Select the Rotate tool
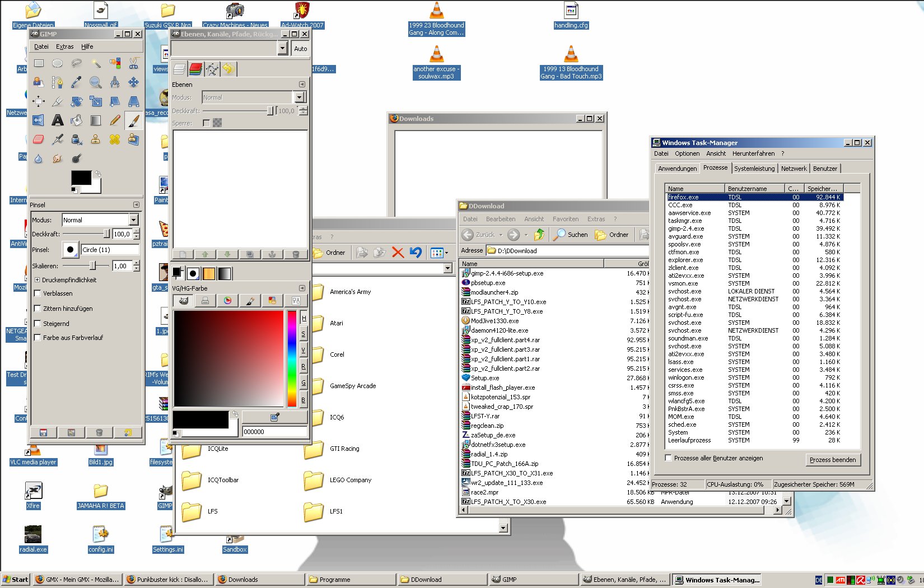924x588 pixels. coord(76,101)
